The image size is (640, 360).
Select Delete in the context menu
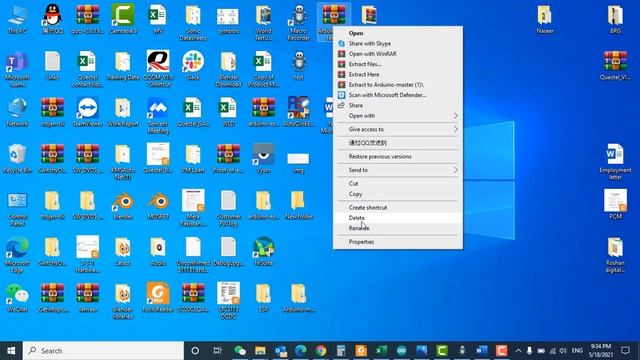point(398,218)
